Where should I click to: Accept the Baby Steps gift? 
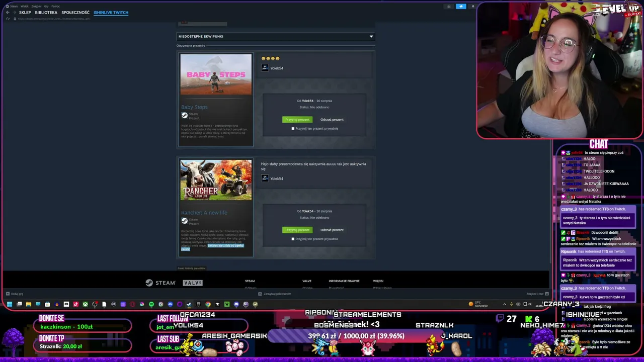[x=297, y=120]
